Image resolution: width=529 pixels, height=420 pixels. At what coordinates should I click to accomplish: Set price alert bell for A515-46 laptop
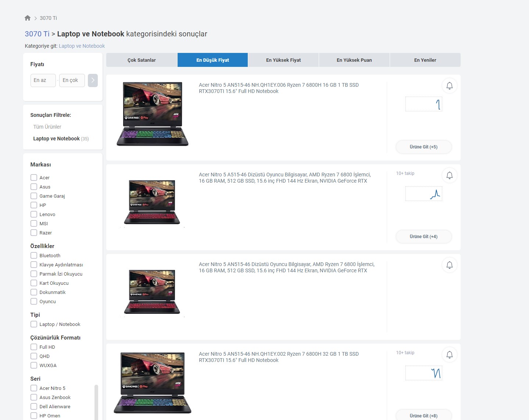(449, 175)
